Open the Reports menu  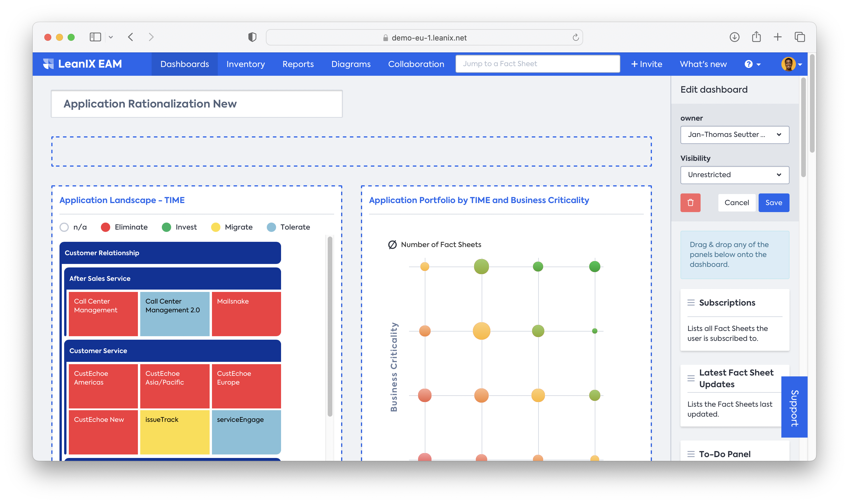pos(298,64)
